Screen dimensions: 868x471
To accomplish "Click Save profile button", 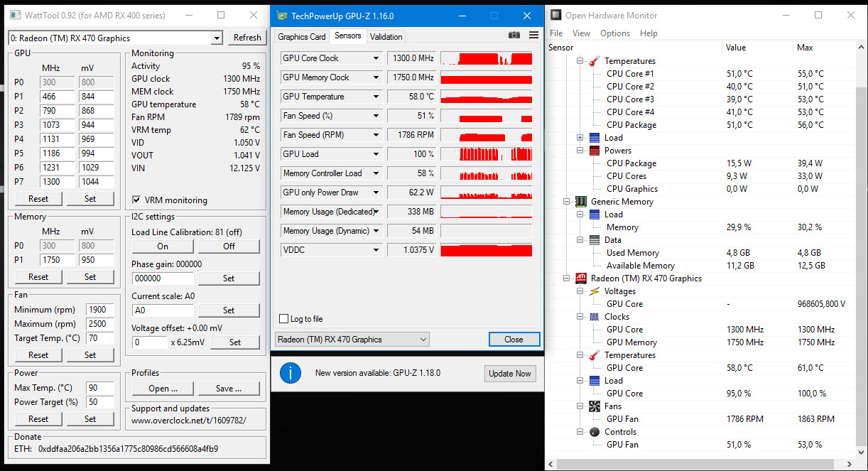I will click(x=229, y=389).
